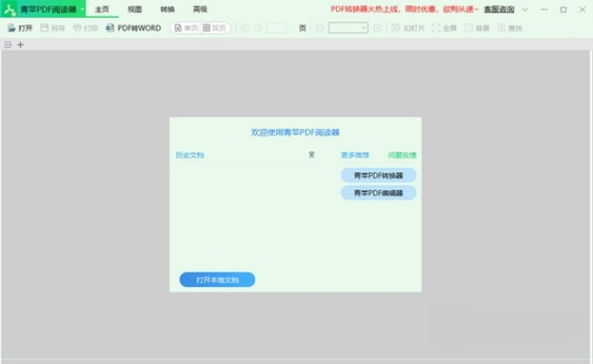
Task: Open the 背景 background setting
Action: [477, 28]
